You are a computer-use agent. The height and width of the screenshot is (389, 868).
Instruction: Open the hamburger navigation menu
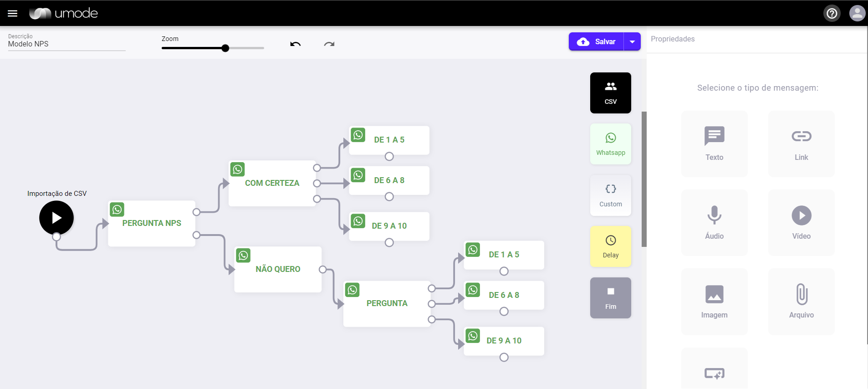coord(13,13)
